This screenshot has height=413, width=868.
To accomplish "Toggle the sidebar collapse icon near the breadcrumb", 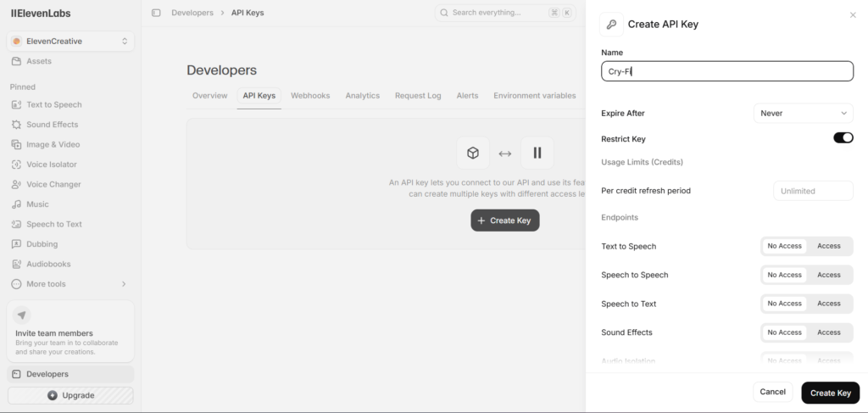I will (x=156, y=13).
